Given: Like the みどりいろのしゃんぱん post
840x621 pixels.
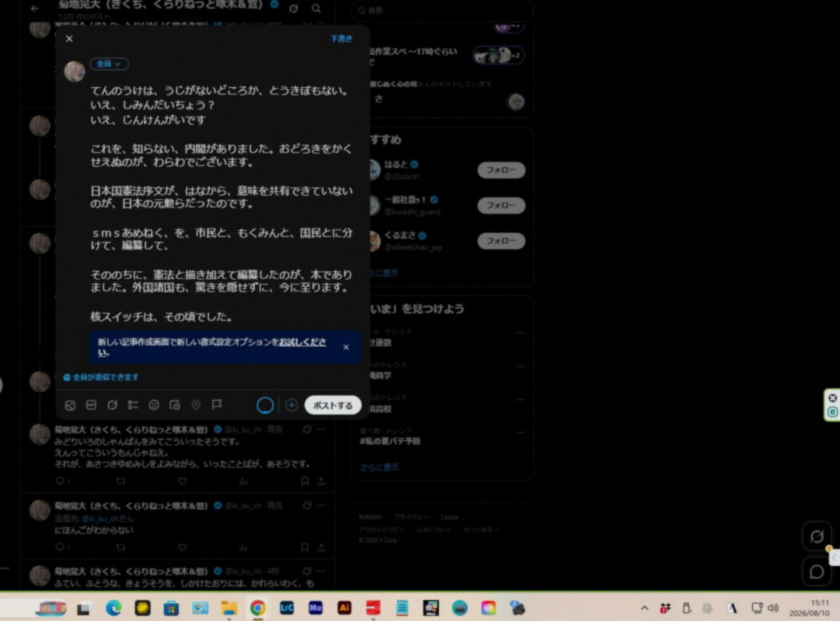Looking at the screenshot, I should coord(183,481).
